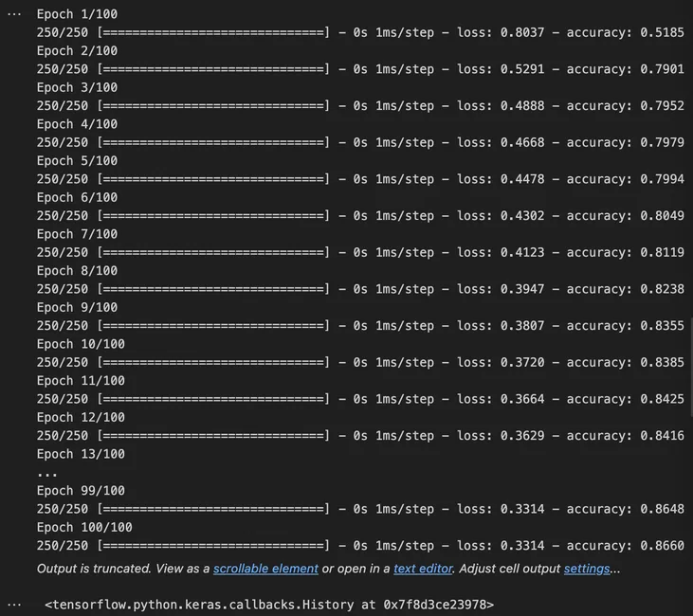Select the text 'Epoch 100/100'
The image size is (693, 616).
[x=84, y=528]
